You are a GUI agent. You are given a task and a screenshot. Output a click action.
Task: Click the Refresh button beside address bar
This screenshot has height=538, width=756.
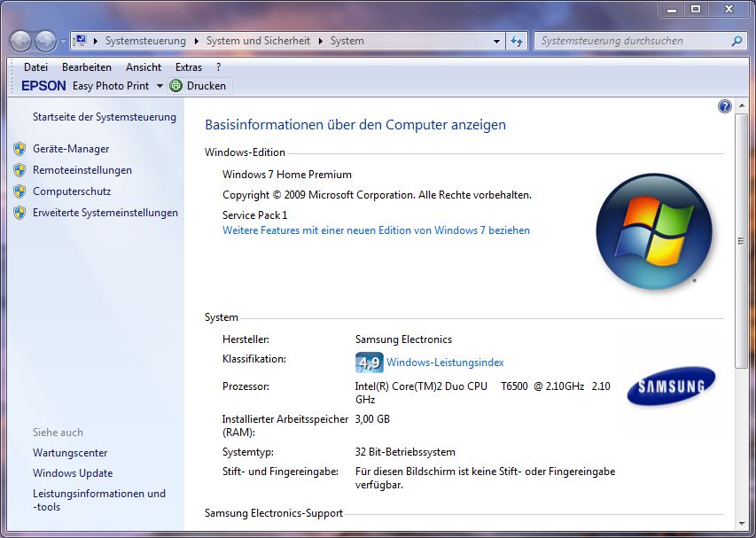click(517, 42)
